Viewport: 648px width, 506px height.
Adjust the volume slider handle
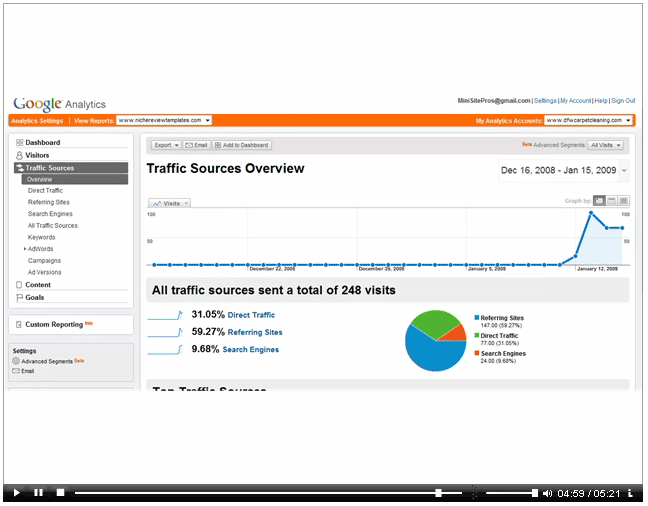(x=534, y=493)
